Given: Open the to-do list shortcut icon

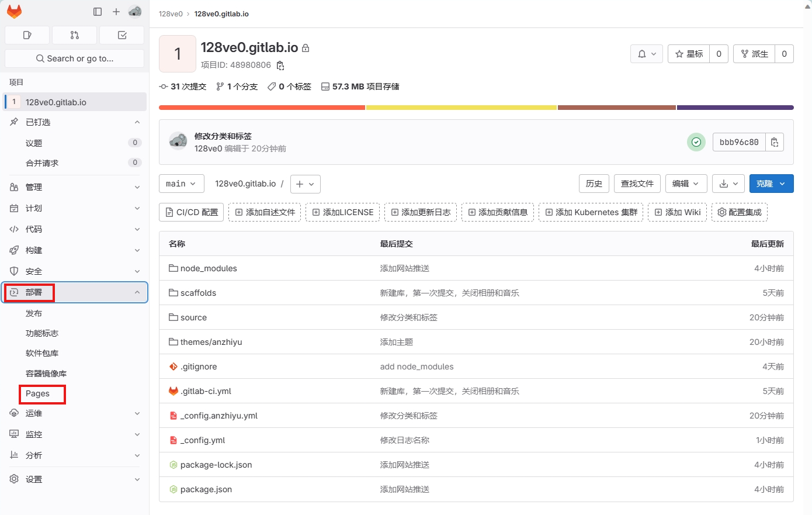Looking at the screenshot, I should click(122, 35).
